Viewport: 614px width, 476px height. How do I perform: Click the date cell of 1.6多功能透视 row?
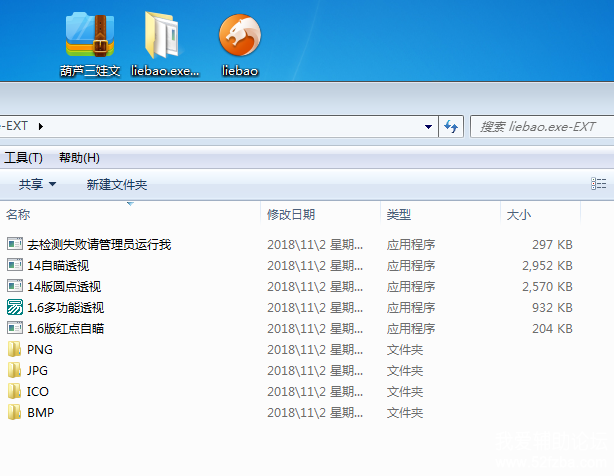[315, 308]
